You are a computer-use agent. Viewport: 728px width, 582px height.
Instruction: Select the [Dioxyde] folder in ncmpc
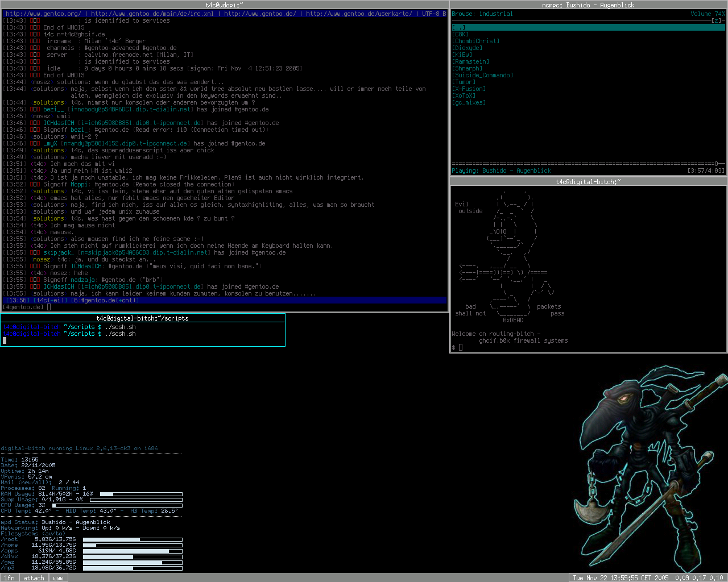click(x=467, y=48)
